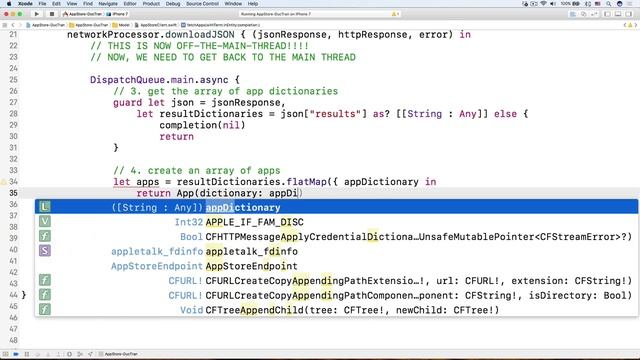Open the volume control in the menu bar

point(553,4)
